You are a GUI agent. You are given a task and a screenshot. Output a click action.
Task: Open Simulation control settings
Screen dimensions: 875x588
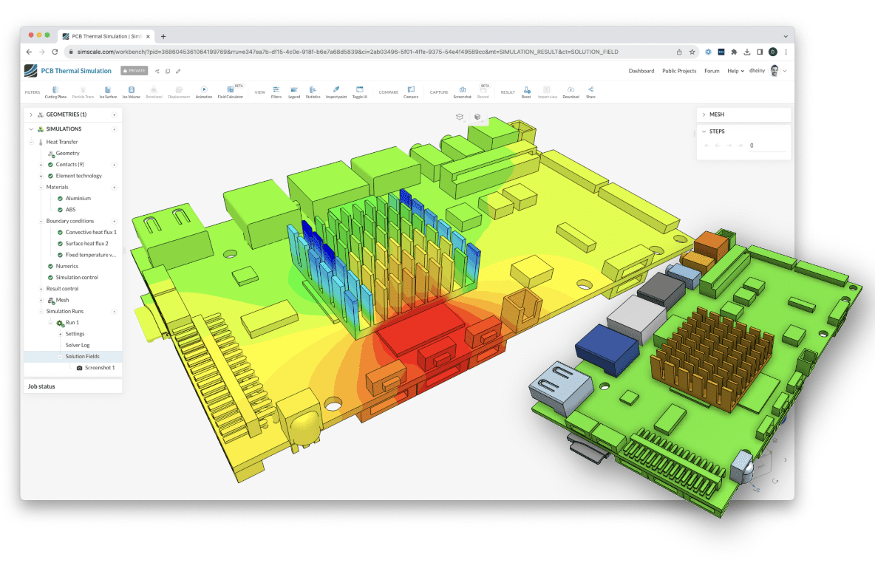pos(77,277)
